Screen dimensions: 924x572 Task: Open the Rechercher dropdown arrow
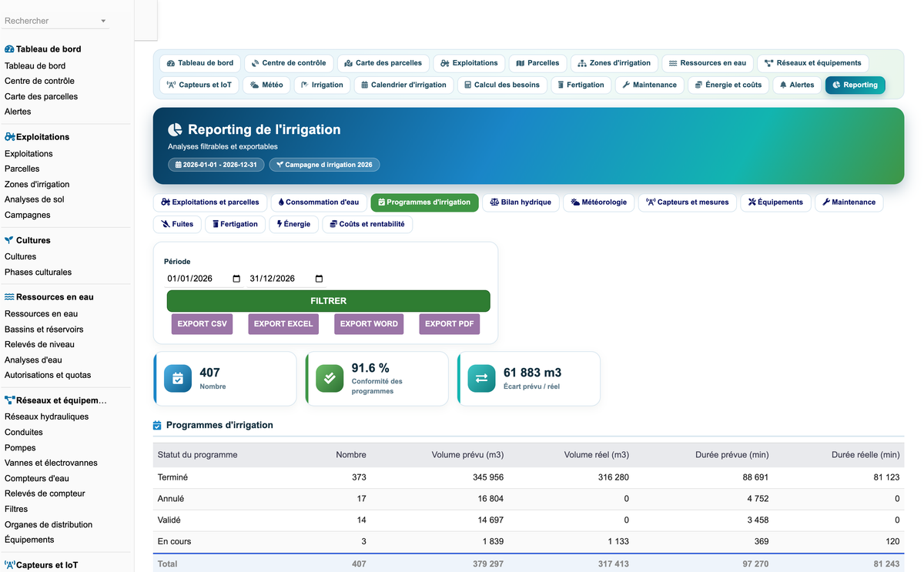click(x=103, y=22)
